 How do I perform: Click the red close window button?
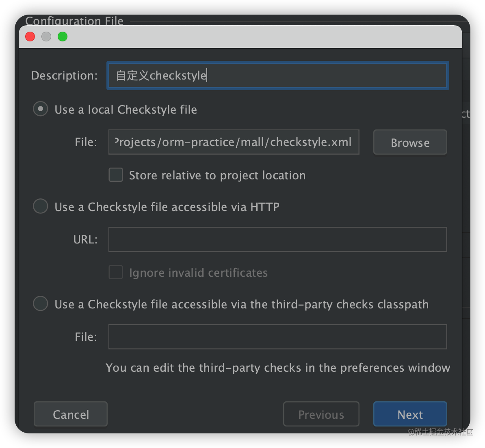point(30,37)
